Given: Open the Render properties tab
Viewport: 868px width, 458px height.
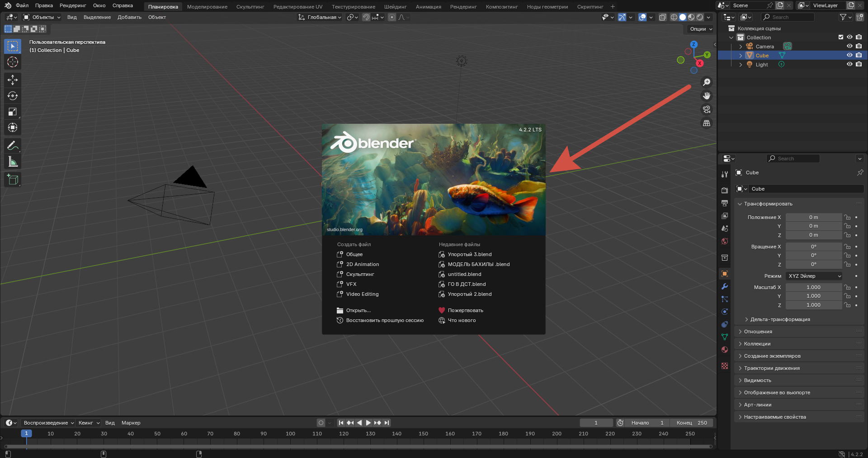Looking at the screenshot, I should coord(725,191).
